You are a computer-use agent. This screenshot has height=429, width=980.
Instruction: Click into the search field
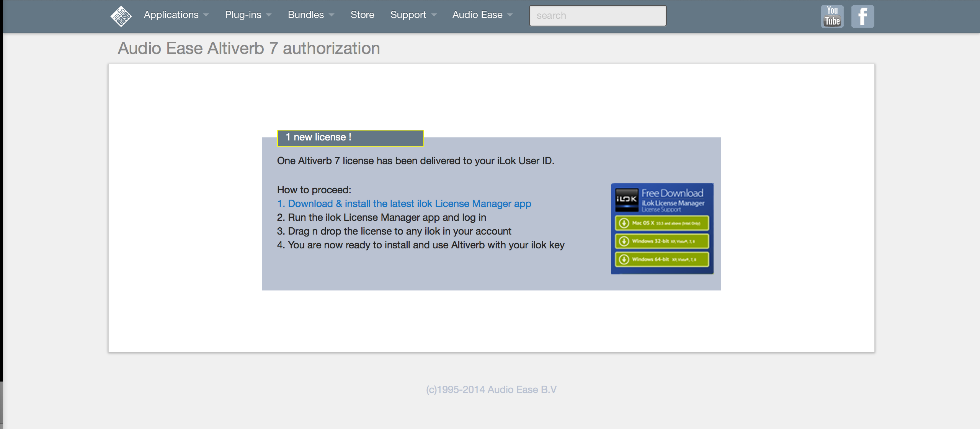(598, 16)
